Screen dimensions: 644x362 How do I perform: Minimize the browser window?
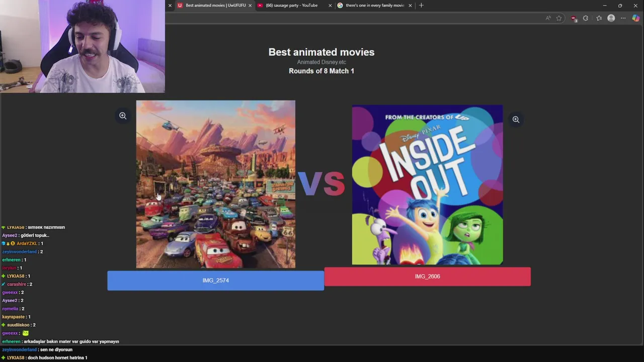605,6
